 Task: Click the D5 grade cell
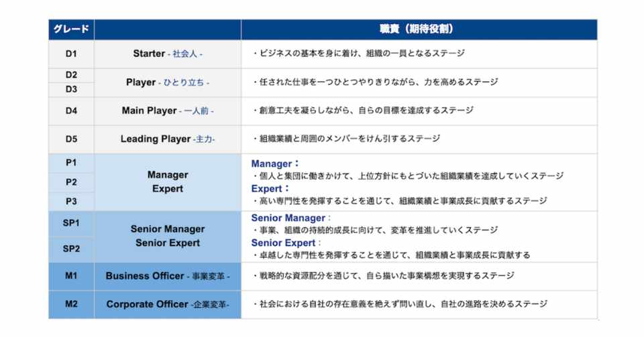pyautogui.click(x=71, y=139)
